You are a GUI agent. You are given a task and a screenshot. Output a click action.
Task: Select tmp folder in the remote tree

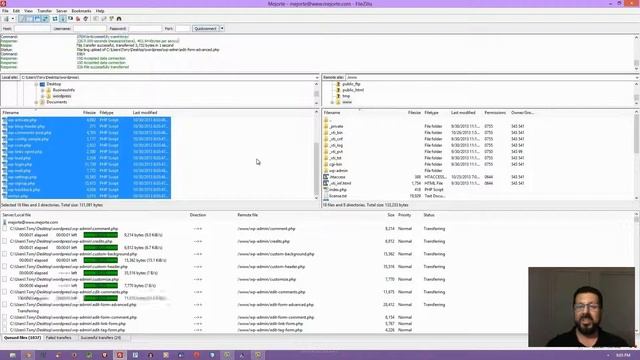tap(346, 96)
